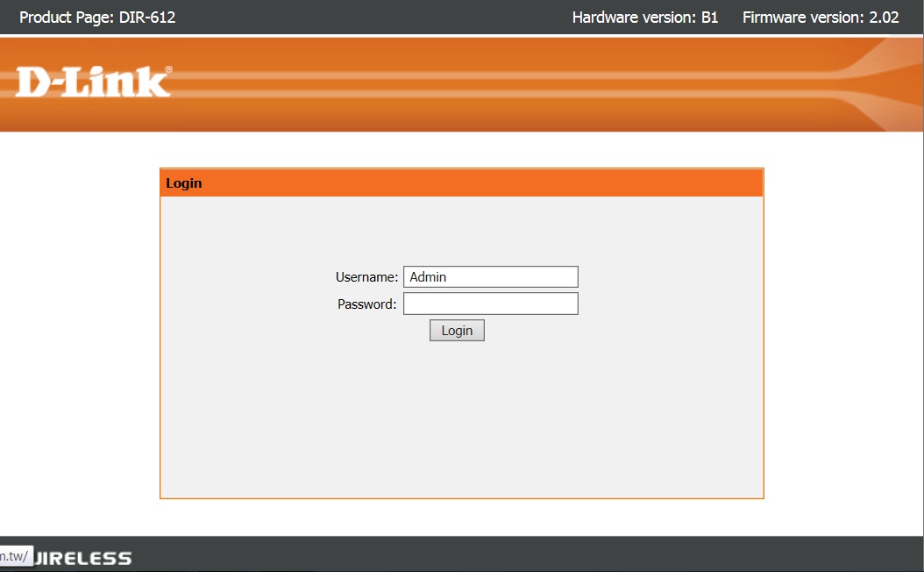Focus the Password input field
Screen dimensions: 924x572
pos(490,304)
